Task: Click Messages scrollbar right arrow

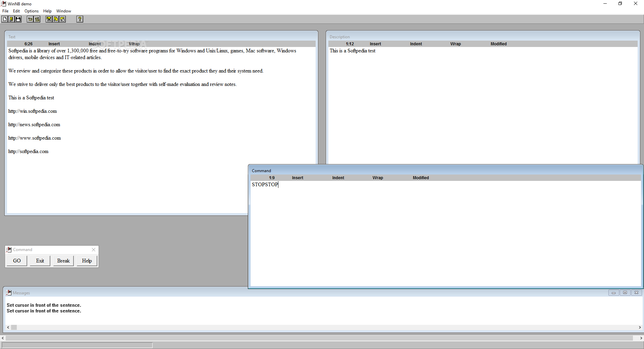Action: coord(640,328)
